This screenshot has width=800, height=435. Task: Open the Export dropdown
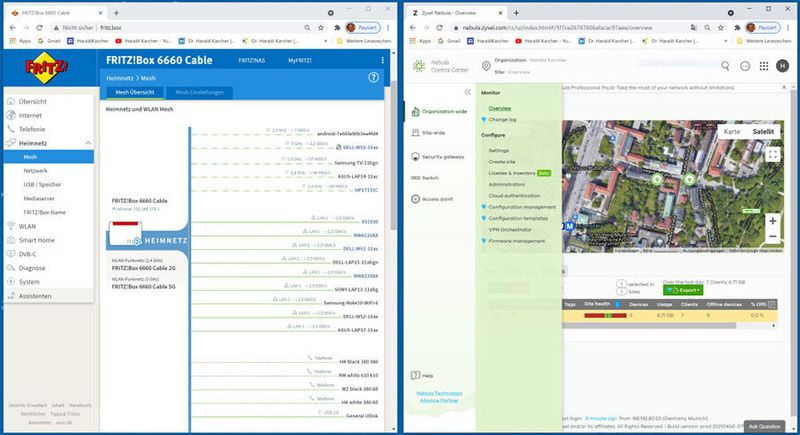tap(683, 290)
